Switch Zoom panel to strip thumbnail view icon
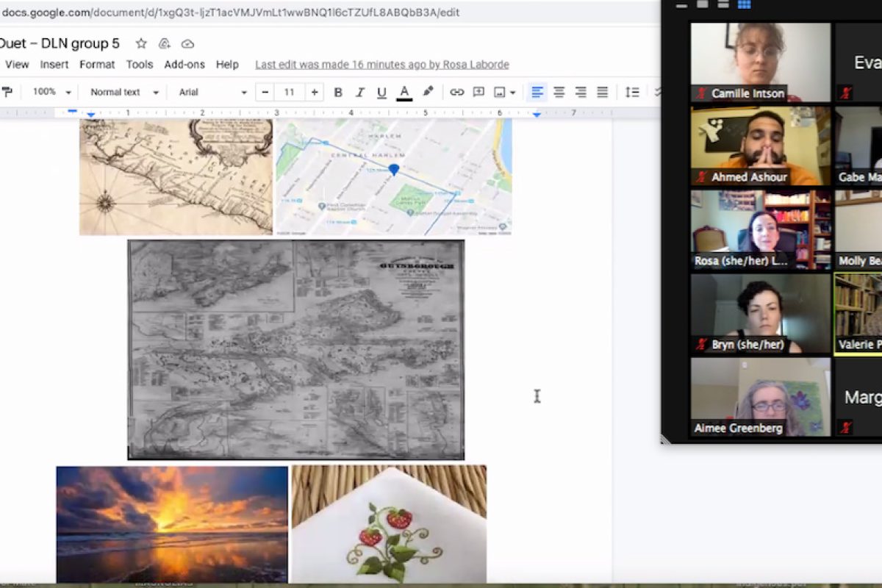This screenshot has width=882, height=588. point(723,4)
